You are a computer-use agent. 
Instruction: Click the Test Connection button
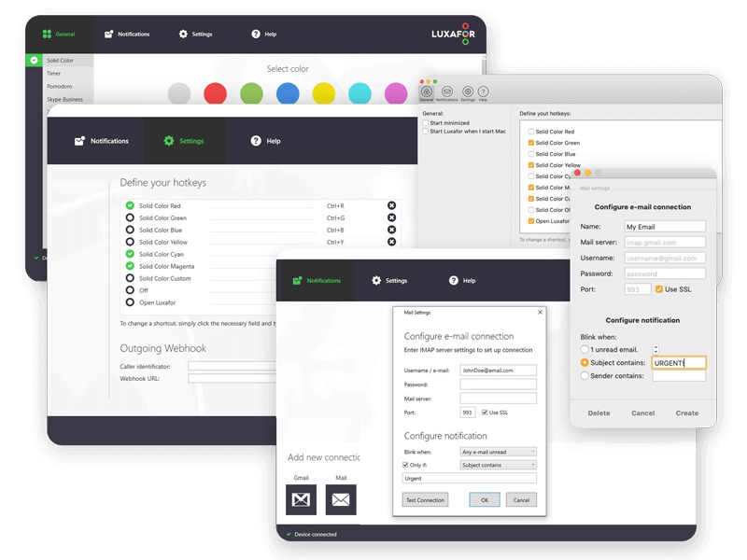(424, 499)
